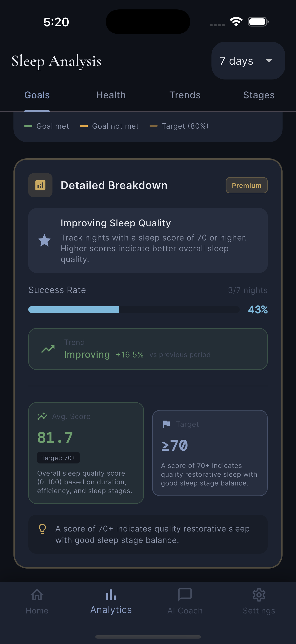Open the AI Coach chat icon

click(x=185, y=595)
